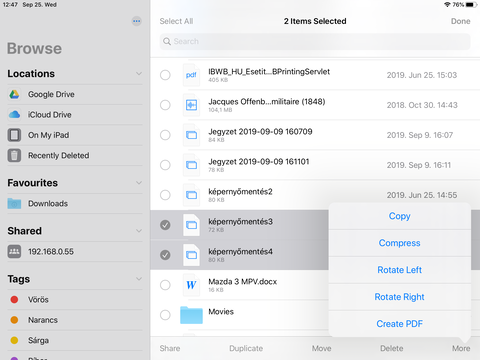This screenshot has height=360, width=480.
Task: Click the Jegyzet 2019-09-09 160709 file icon
Action: [191, 135]
